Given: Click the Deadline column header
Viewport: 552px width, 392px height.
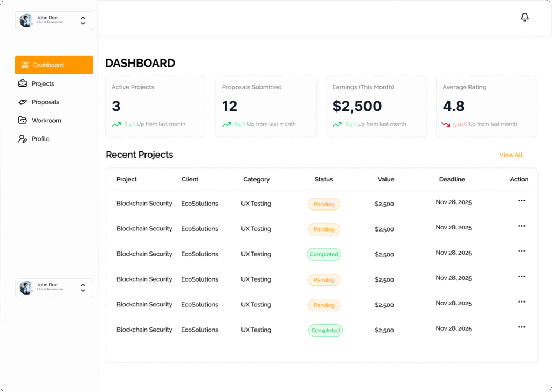Looking at the screenshot, I should (452, 179).
